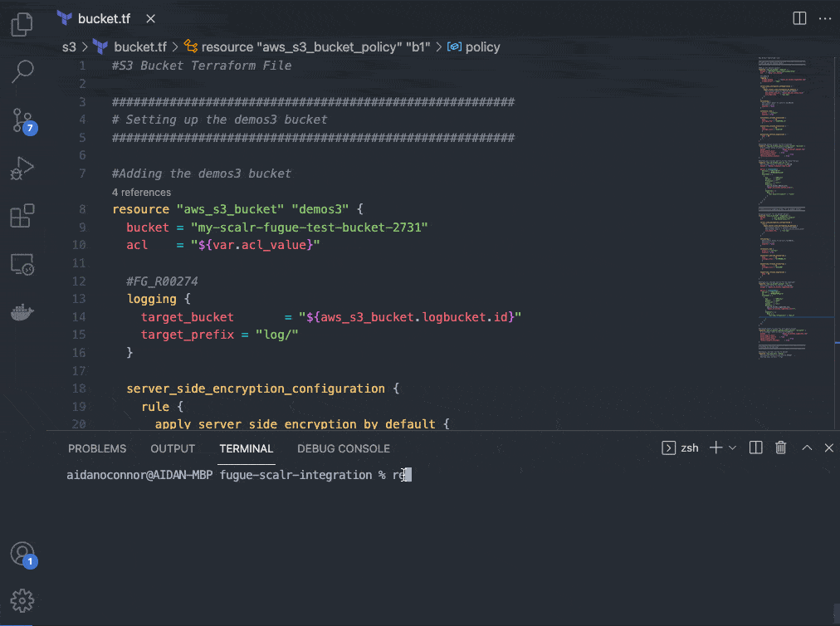
Task: Click the #FG_R00274 comment
Action: click(x=162, y=281)
